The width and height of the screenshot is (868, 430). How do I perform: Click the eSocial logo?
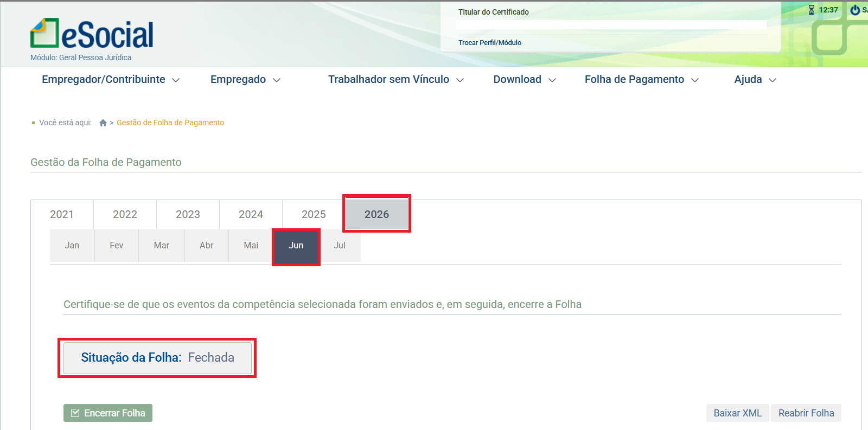92,34
